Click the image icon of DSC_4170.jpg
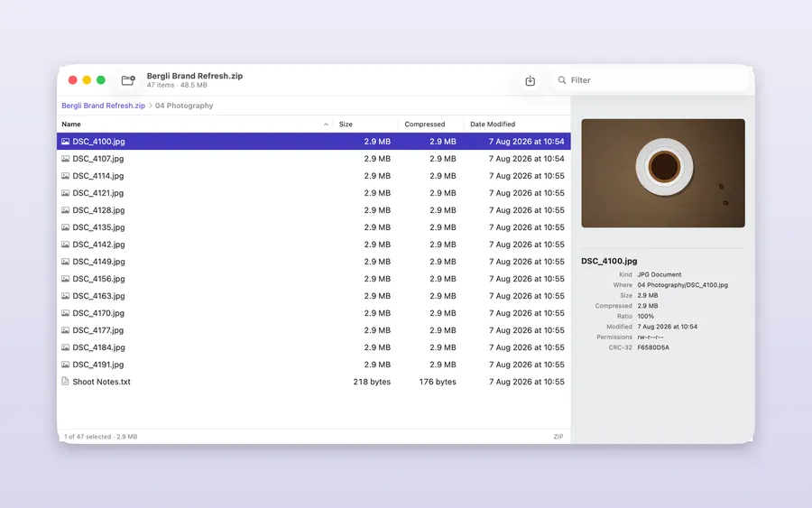The width and height of the screenshot is (812, 508). pyautogui.click(x=65, y=313)
